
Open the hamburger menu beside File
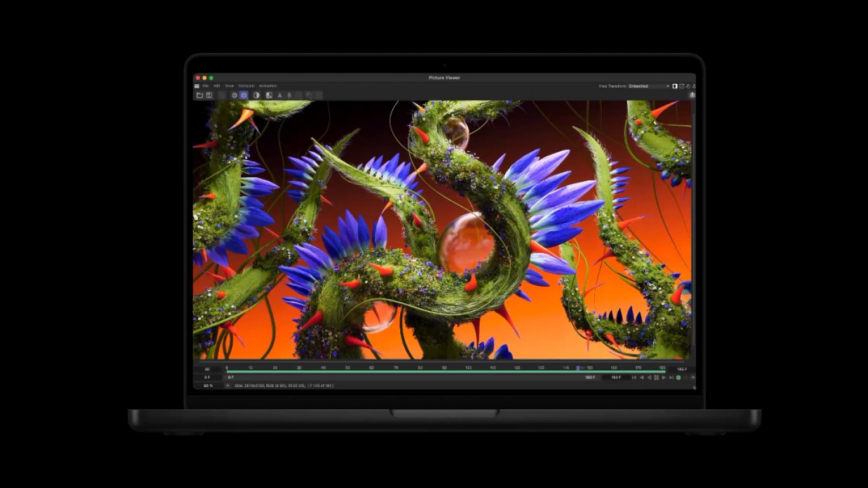pyautogui.click(x=197, y=86)
